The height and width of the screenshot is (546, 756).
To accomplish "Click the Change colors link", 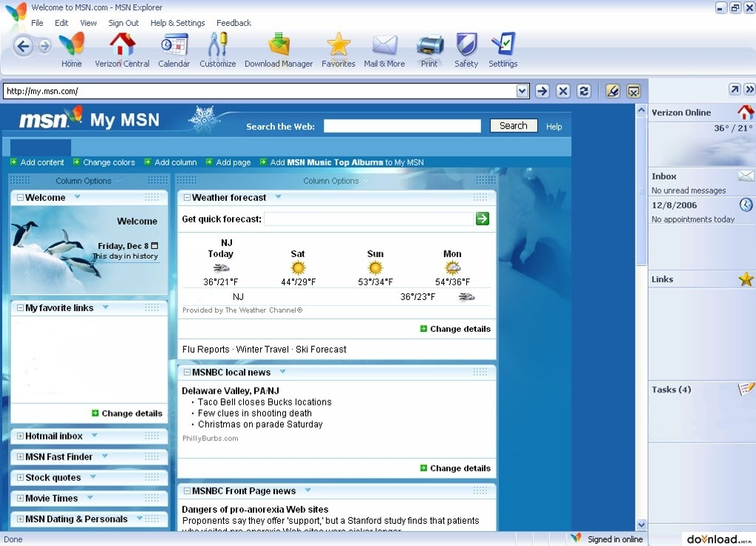I will tap(109, 163).
